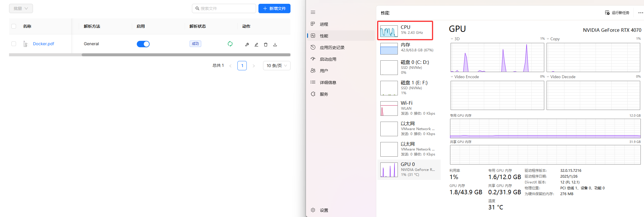Screen dimensions: 644x217
Task: Open the 批量 bulk actions dropdown
Action: pos(21,8)
